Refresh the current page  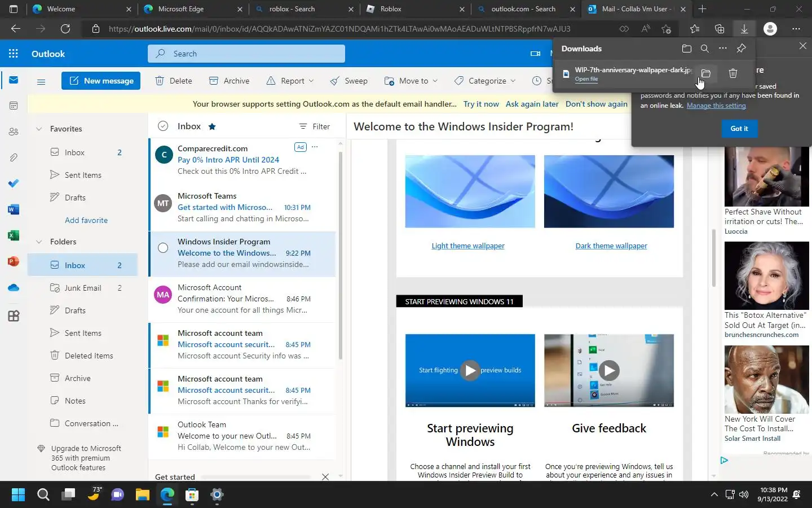coord(65,29)
